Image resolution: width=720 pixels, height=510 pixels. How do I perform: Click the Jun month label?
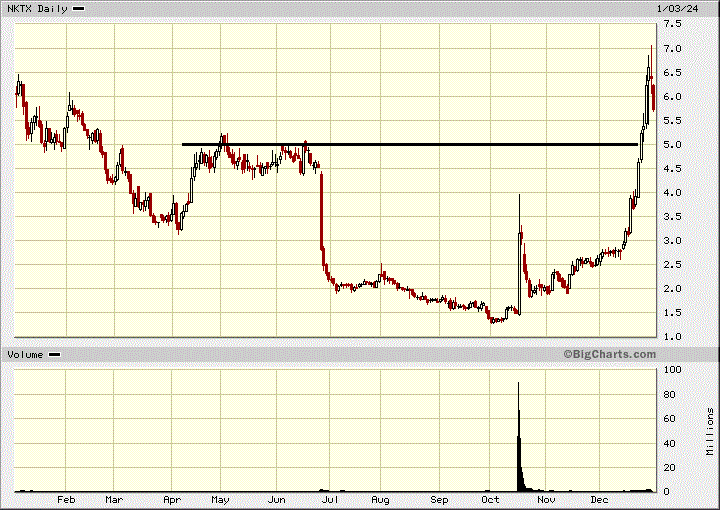(276, 499)
